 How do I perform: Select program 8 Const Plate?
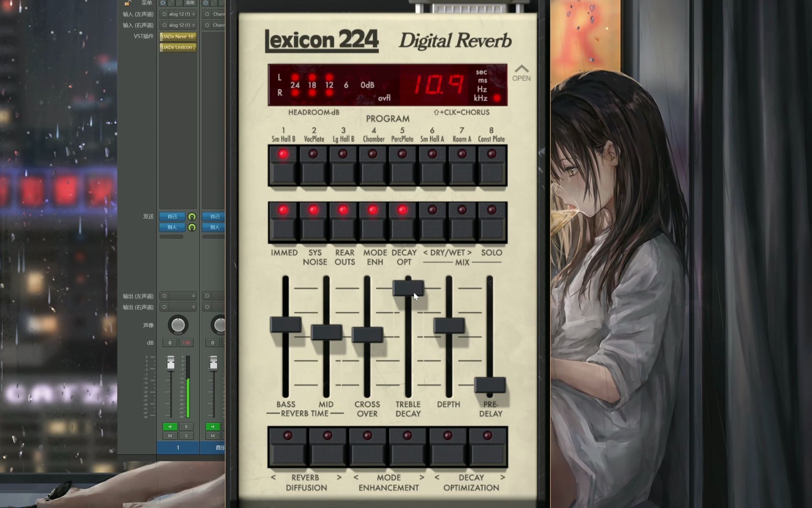coord(491,167)
